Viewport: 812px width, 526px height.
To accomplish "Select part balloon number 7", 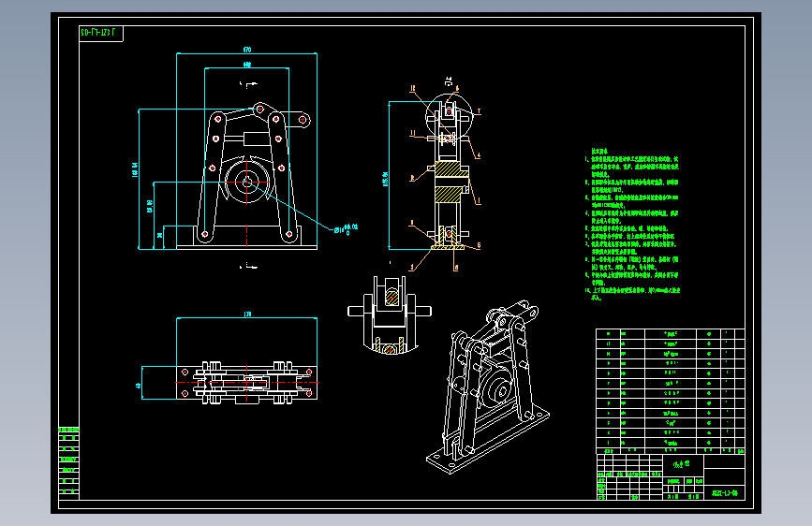I will point(479,111).
